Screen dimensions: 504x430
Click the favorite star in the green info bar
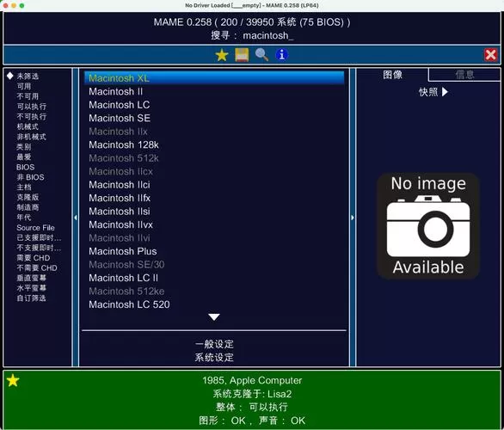coord(13,380)
